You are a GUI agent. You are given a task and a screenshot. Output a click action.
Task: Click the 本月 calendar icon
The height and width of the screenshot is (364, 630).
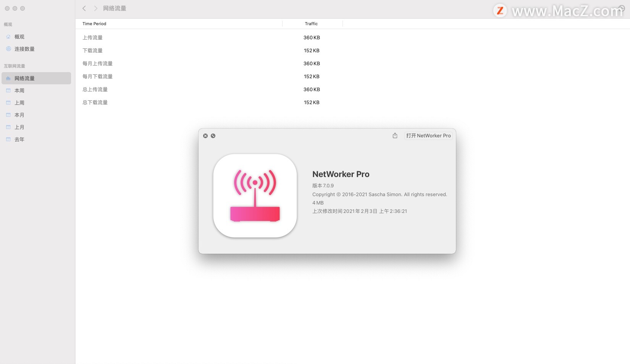tap(8, 115)
